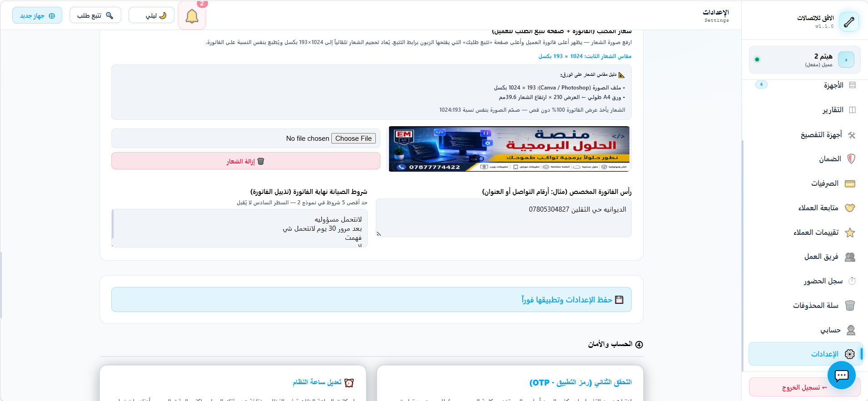
Task: Click the ruler icon beside دليل مقاس الشعار
Action: [622, 75]
